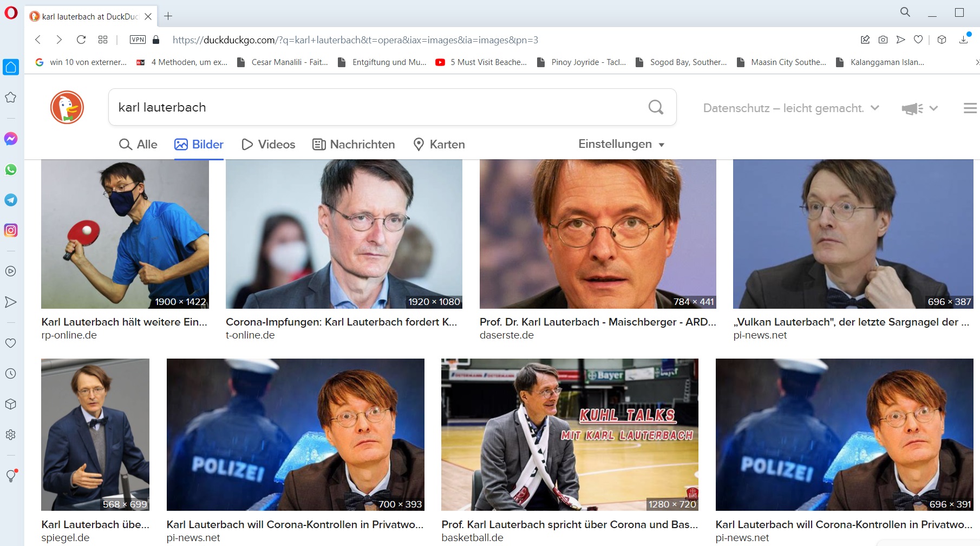Expand the Datenschutz – leicht gemacht menu
This screenshot has height=546, width=980.
click(790, 108)
